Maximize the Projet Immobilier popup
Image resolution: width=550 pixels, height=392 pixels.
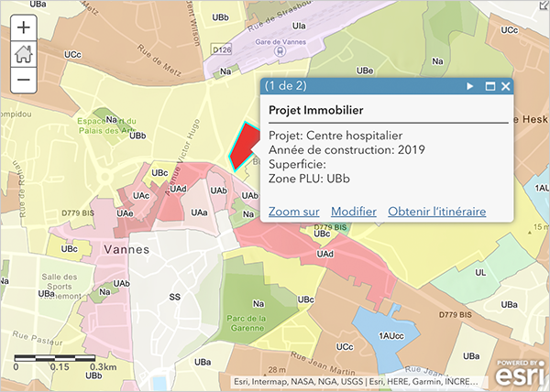click(x=490, y=86)
